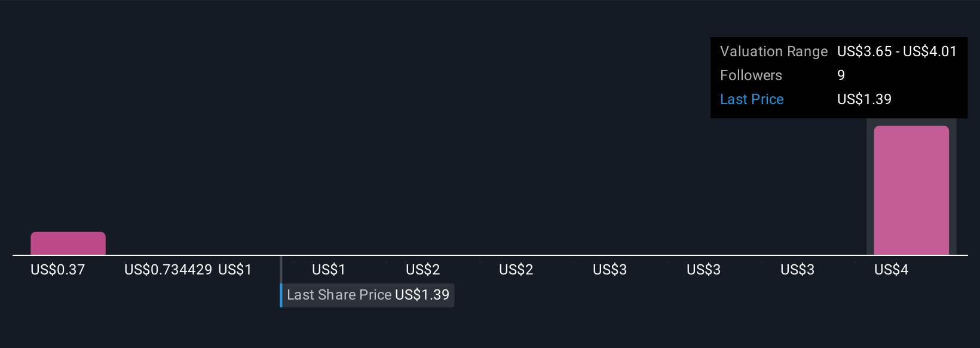This screenshot has height=348, width=980.
Task: Open the Last Price link in tooltip
Action: coord(752,99)
